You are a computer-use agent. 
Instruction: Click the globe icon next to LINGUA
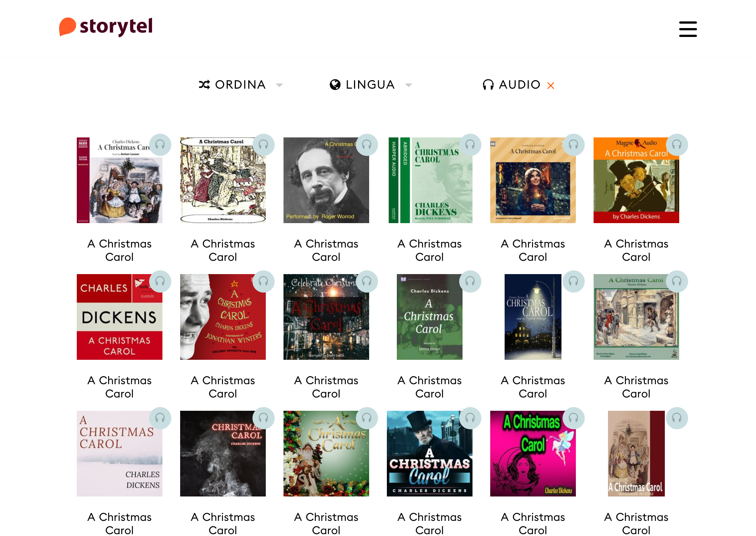[x=335, y=85]
